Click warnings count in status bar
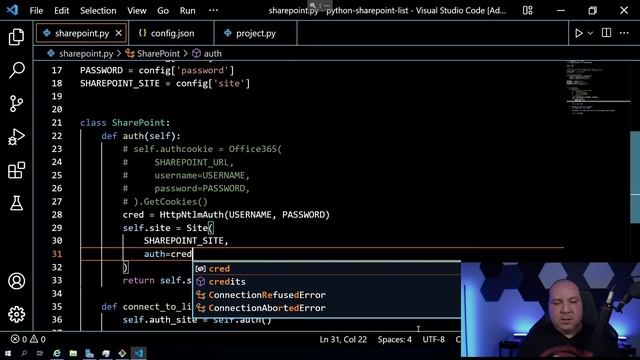Screen dimensions: 640x360 coord(38,339)
